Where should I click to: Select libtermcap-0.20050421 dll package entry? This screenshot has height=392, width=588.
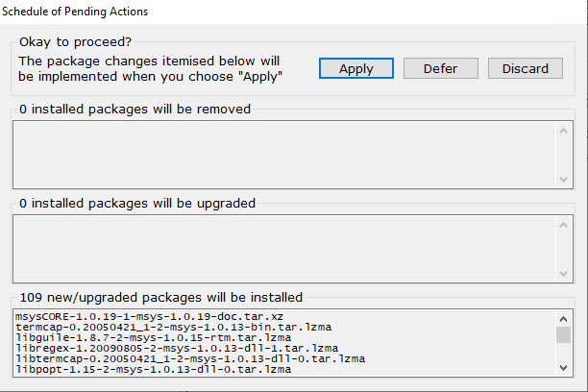click(x=190, y=358)
